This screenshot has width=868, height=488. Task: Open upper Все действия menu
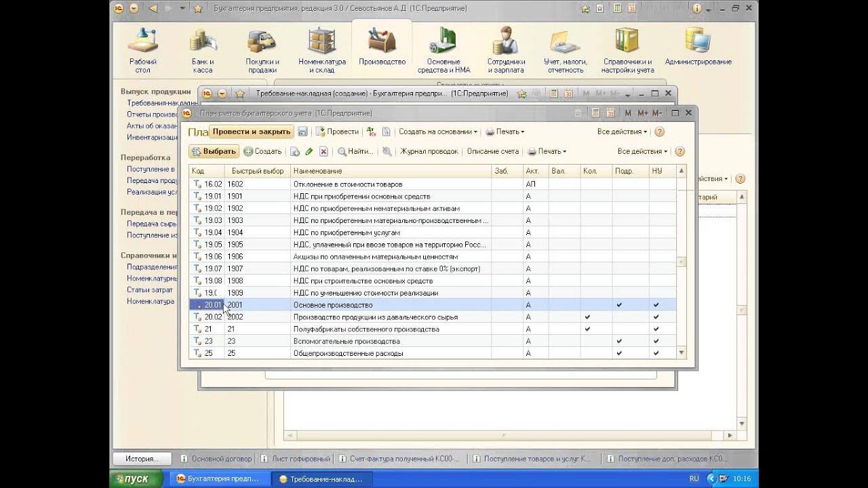[x=623, y=131]
